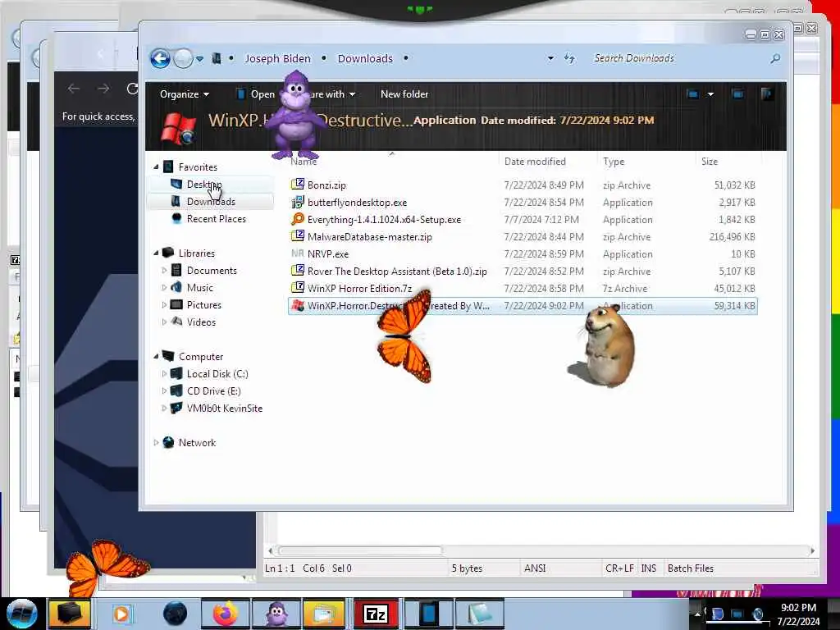
Task: Select the Downloads breadcrumb in address bar
Action: (x=365, y=58)
